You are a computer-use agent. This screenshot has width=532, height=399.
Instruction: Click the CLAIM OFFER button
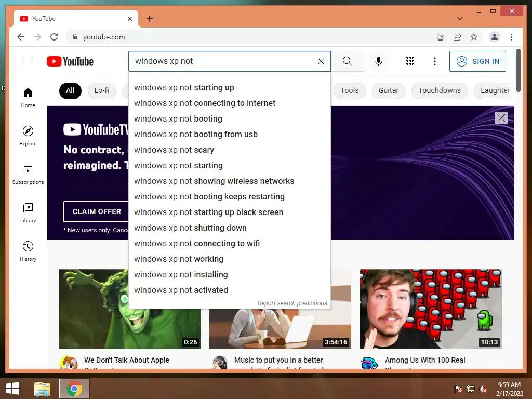click(x=96, y=211)
